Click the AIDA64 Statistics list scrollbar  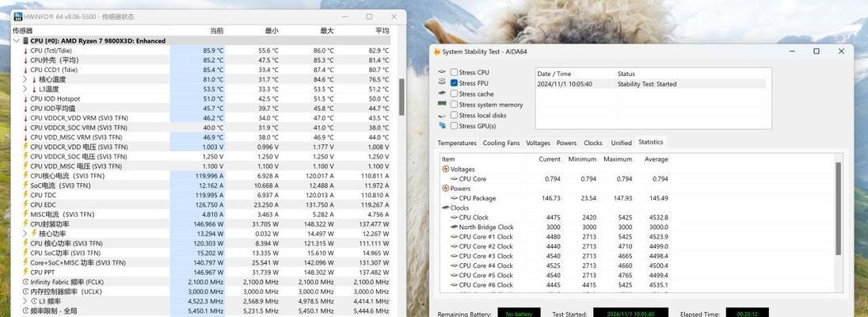coord(838,209)
